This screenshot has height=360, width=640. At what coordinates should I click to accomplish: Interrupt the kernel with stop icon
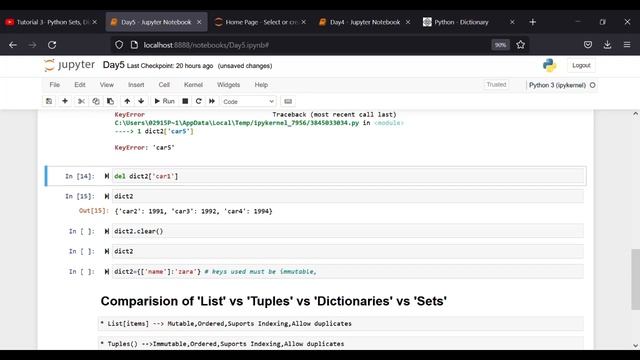(x=185, y=101)
